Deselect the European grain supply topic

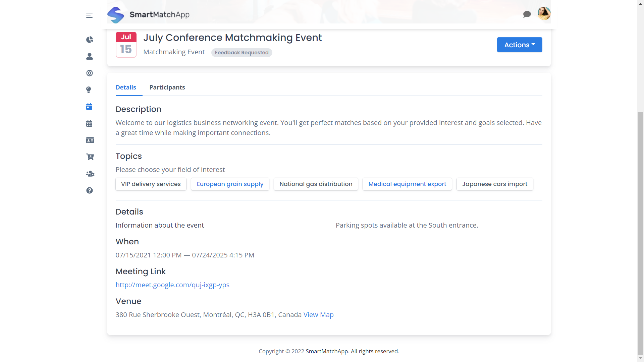point(230,184)
